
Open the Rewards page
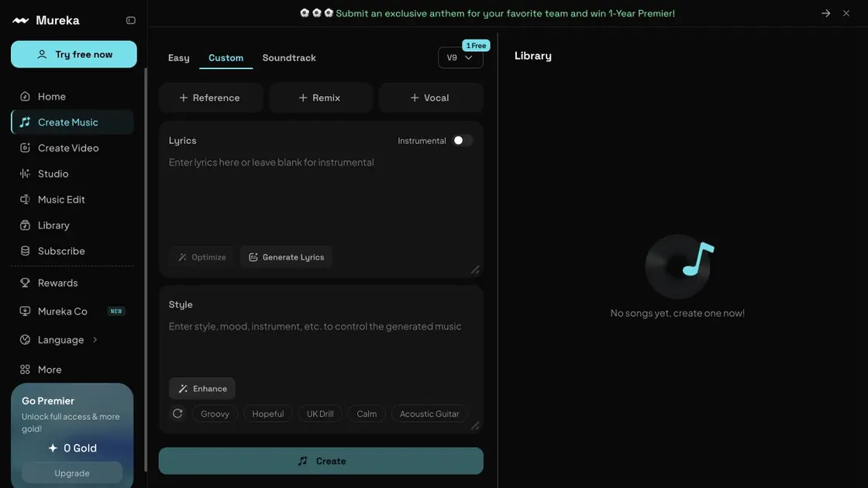coord(72,283)
